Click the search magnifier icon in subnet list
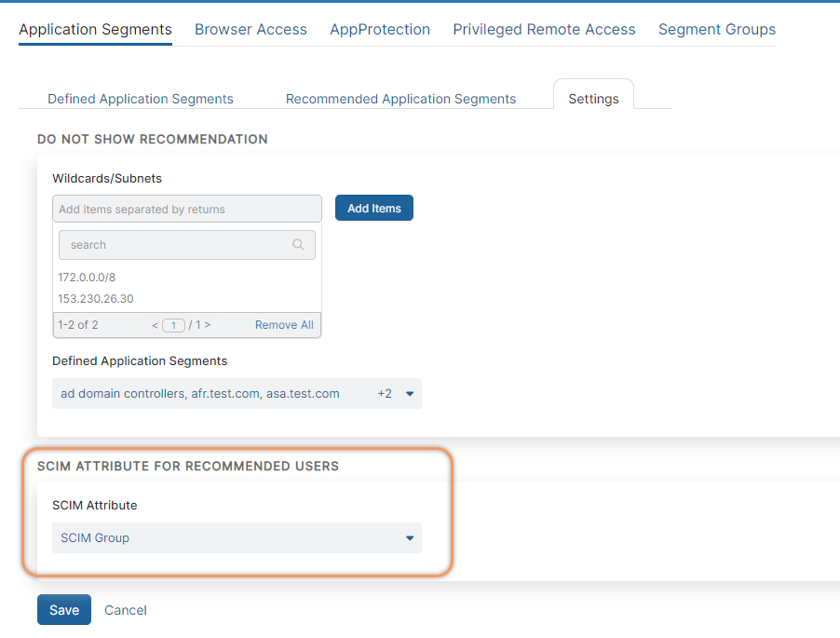The height and width of the screenshot is (638, 840). (298, 245)
